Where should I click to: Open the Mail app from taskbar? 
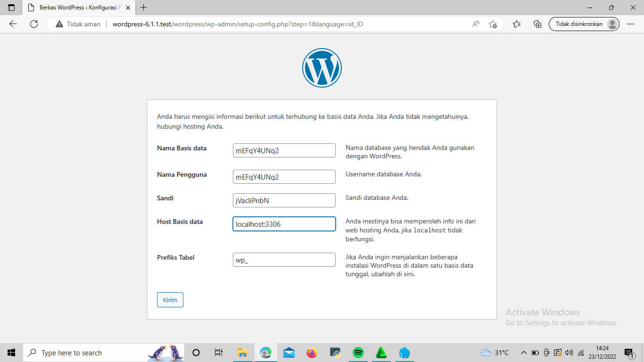(x=289, y=353)
